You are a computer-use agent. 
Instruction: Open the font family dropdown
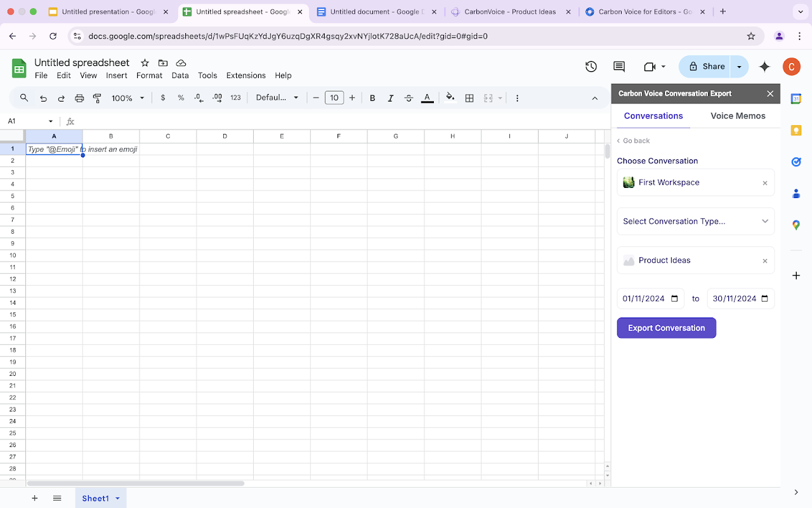tap(277, 98)
